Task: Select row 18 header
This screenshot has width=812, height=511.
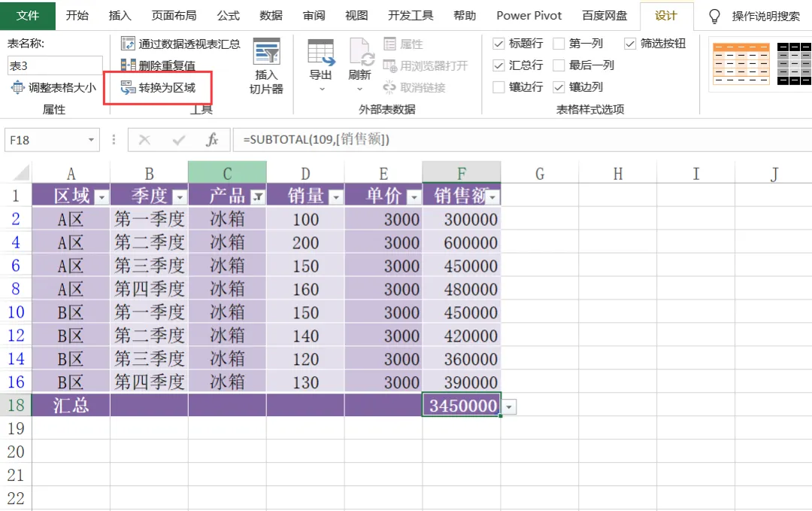Action: (x=16, y=405)
